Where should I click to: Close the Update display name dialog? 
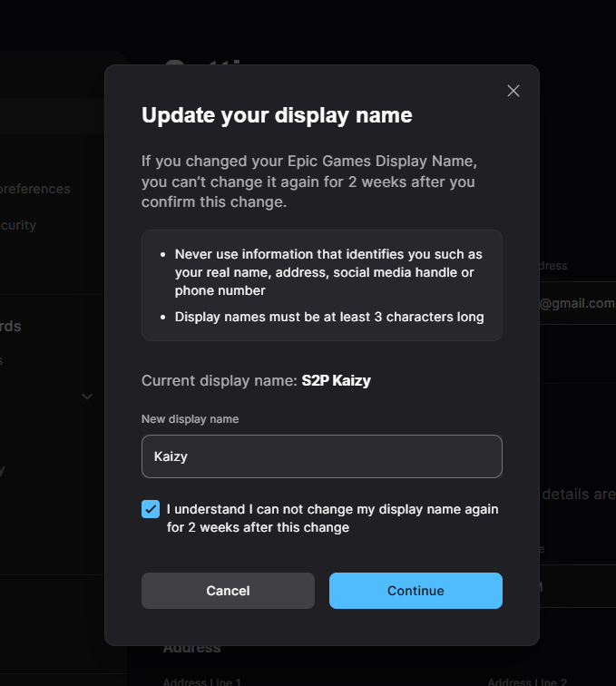(x=513, y=91)
